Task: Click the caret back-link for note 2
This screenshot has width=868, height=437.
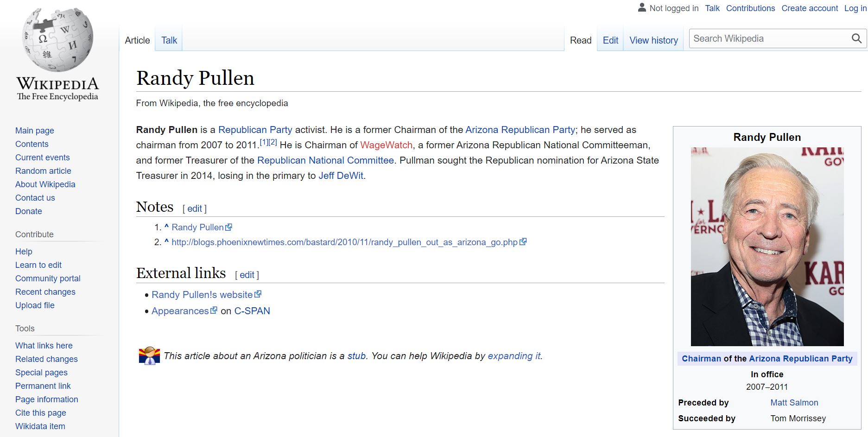Action: [166, 241]
